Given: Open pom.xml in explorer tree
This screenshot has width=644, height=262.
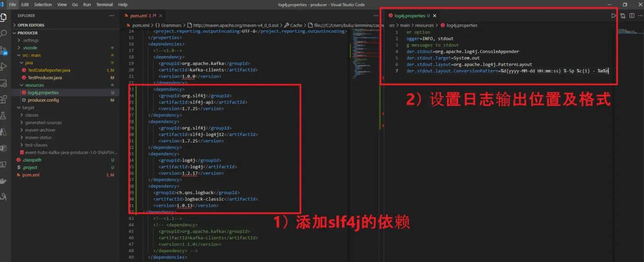Looking at the screenshot, I should pos(64,175).
